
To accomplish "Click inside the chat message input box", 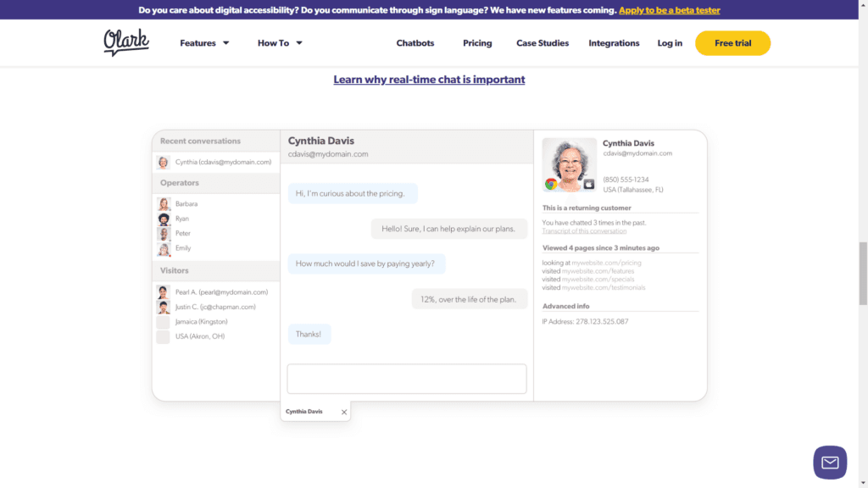I will click(x=407, y=378).
